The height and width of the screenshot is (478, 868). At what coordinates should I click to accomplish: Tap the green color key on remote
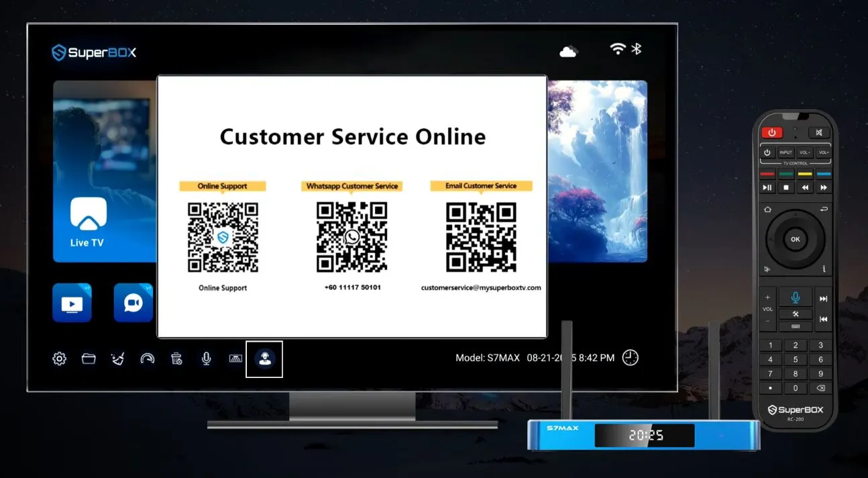click(x=786, y=174)
